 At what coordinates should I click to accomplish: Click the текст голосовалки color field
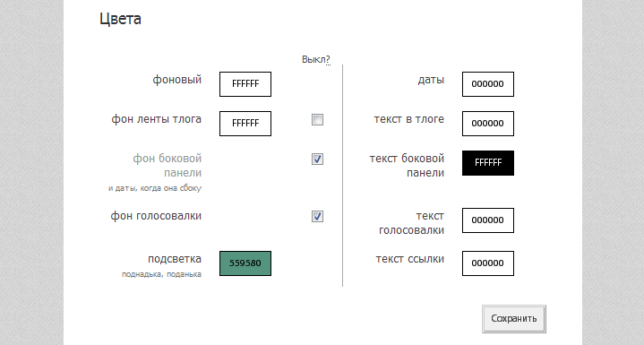488,220
